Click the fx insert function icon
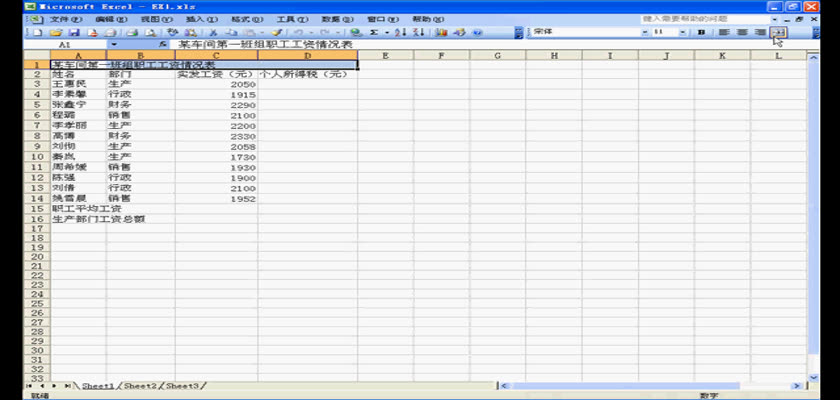The height and width of the screenshot is (400, 840). click(162, 45)
